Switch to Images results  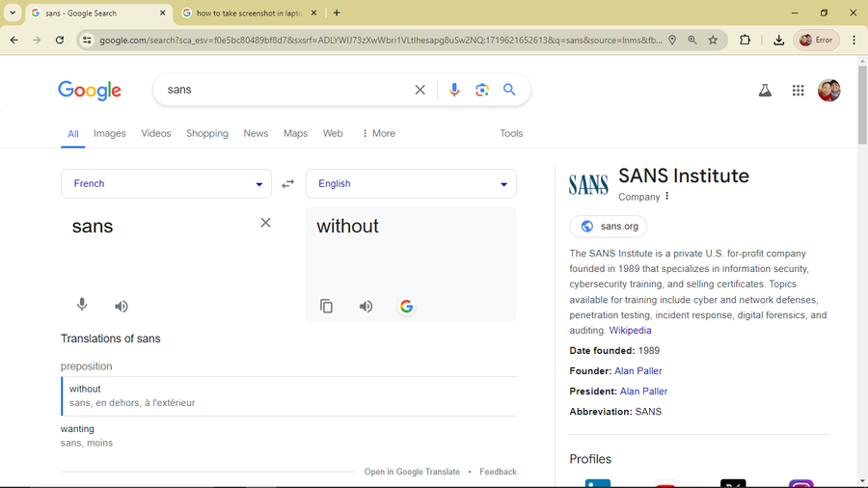pos(110,133)
